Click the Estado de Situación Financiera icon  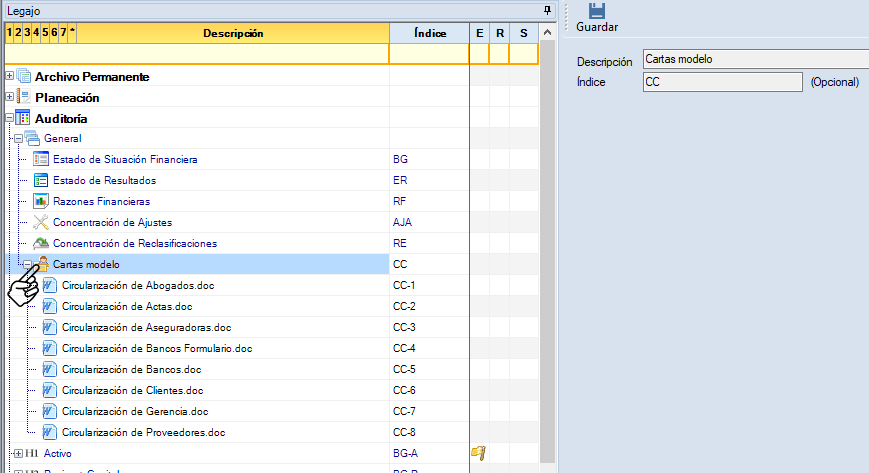[x=41, y=160]
